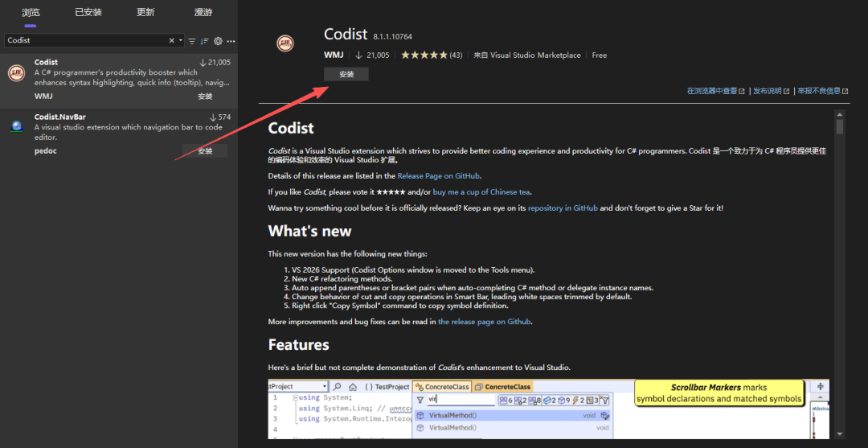Install Codist.NavBar from the results list
This screenshot has height=448, width=868.
205,151
